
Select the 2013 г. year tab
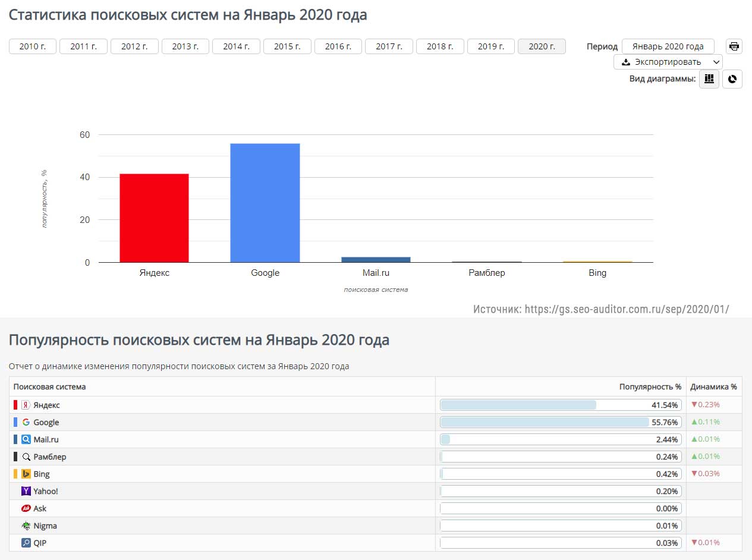pos(185,46)
